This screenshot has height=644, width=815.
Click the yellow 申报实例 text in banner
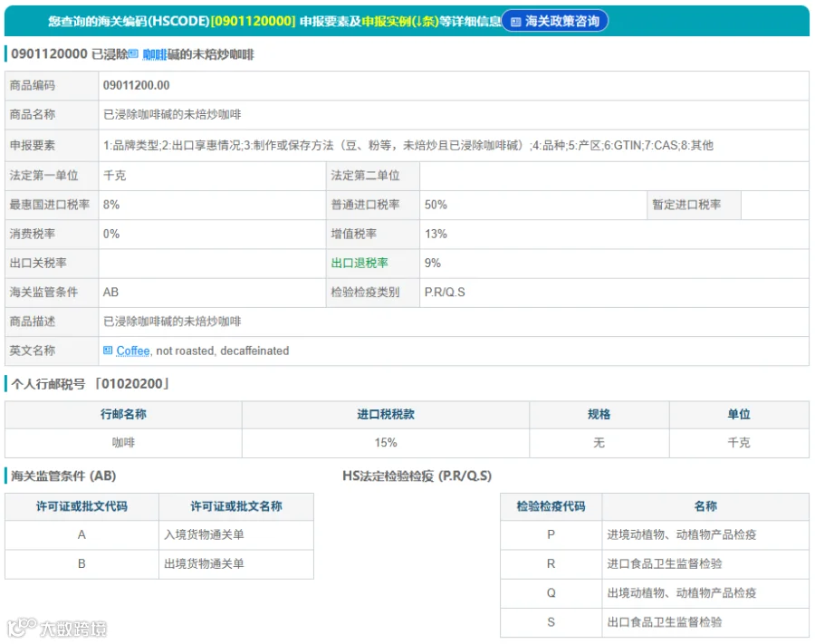click(x=400, y=22)
